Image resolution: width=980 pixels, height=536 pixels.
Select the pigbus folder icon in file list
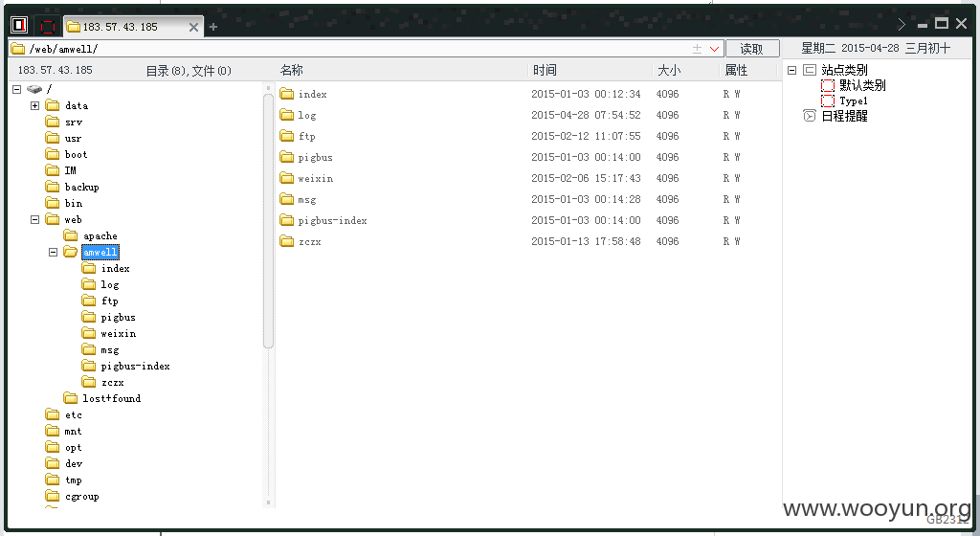[x=287, y=157]
